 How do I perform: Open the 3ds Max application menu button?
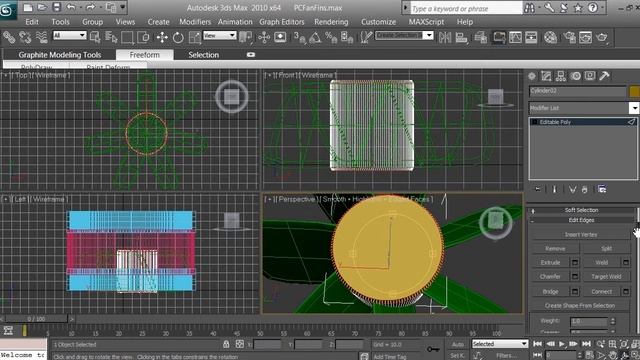[x=8, y=10]
